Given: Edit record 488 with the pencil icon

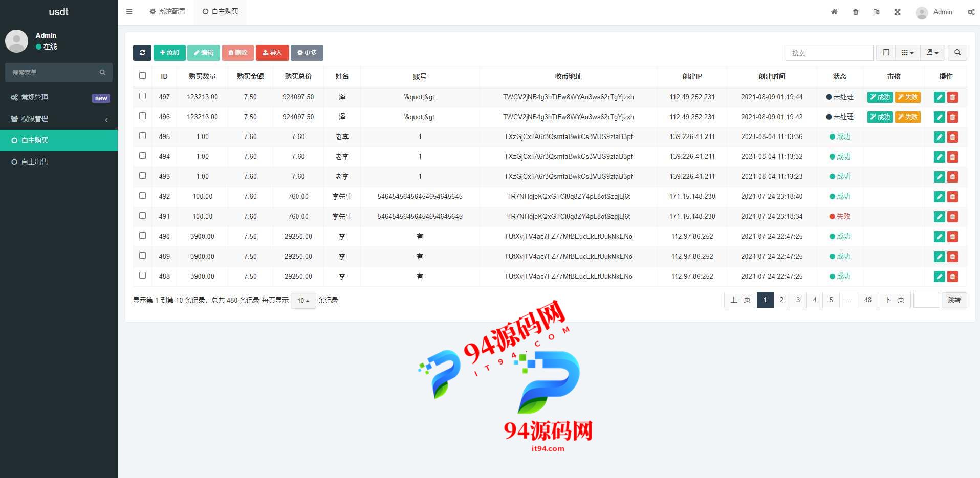Looking at the screenshot, I should 940,277.
